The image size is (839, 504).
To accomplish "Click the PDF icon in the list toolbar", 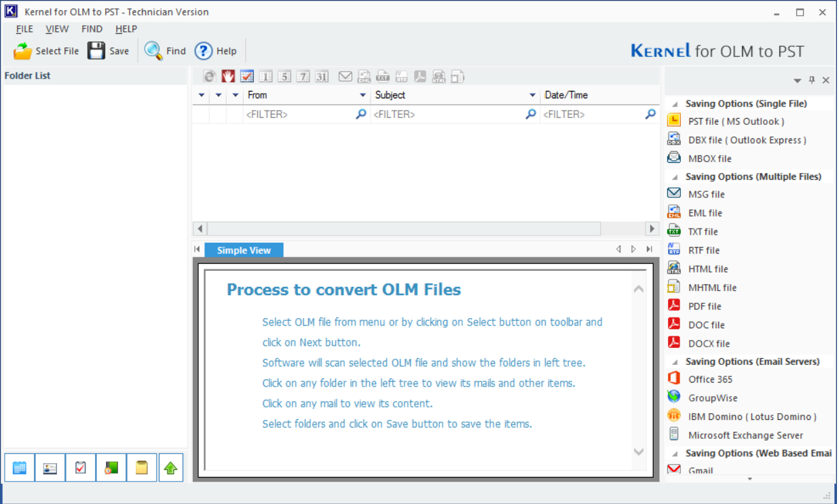I will 420,77.
